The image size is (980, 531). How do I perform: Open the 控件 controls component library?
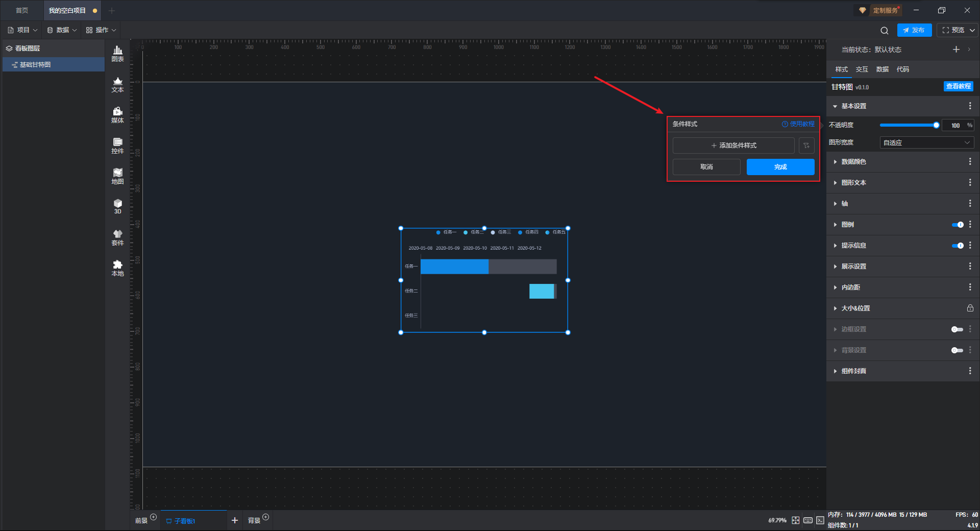[x=117, y=146]
